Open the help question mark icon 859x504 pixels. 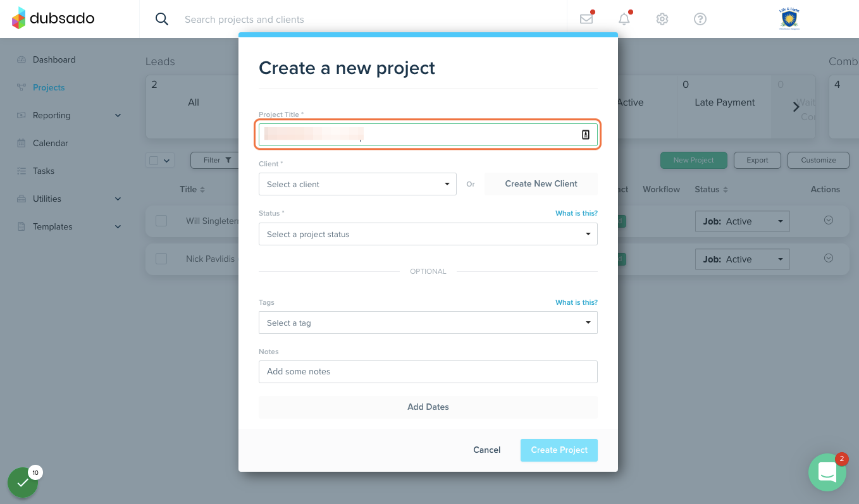(x=700, y=19)
